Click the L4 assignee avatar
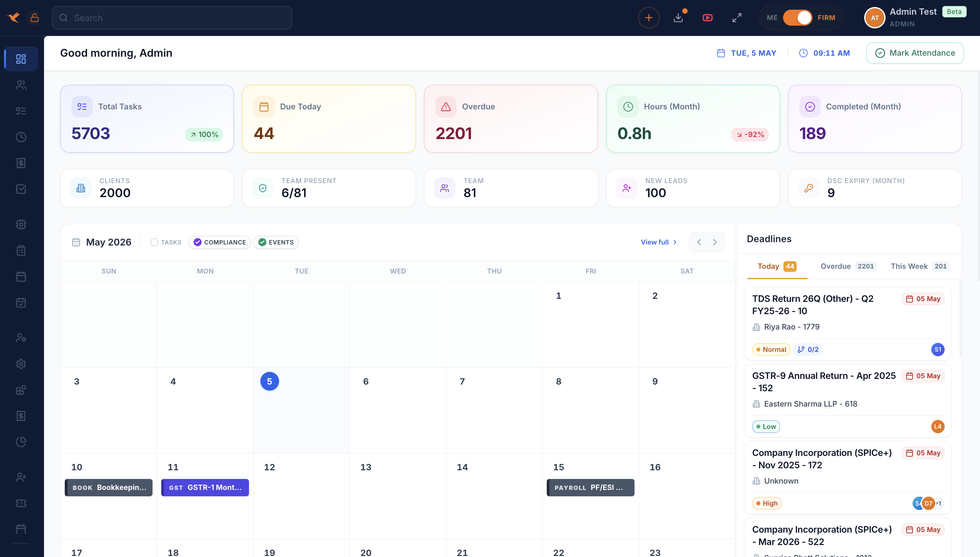This screenshot has height=557, width=980. click(938, 426)
